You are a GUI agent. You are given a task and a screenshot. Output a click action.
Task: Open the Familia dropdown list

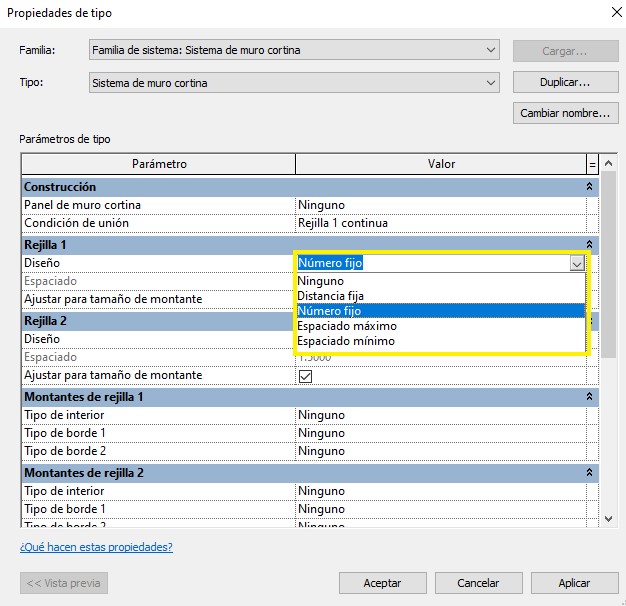coord(490,50)
